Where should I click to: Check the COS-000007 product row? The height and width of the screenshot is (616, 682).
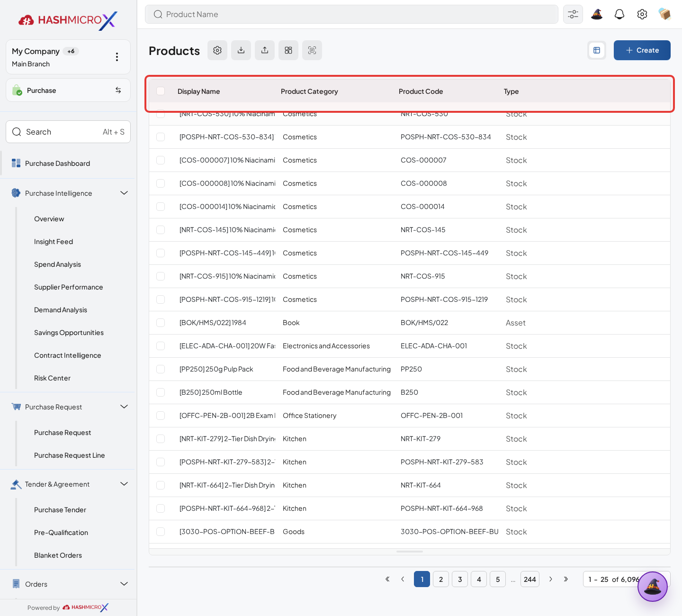(x=161, y=160)
